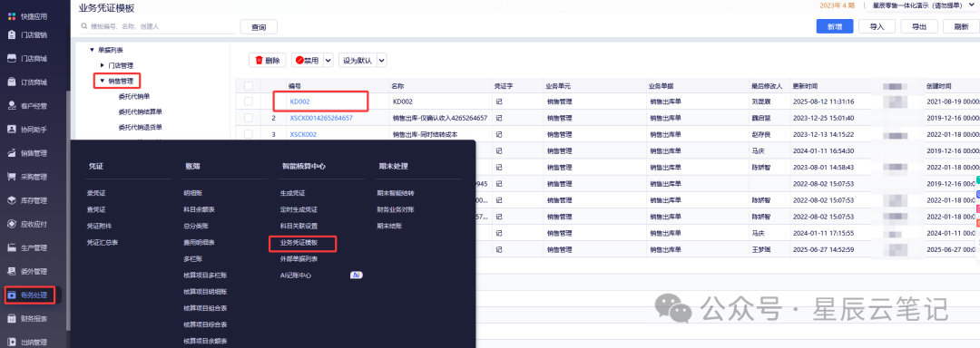Open 客户经营 in the sidebar
The width and height of the screenshot is (980, 348).
tap(27, 106)
